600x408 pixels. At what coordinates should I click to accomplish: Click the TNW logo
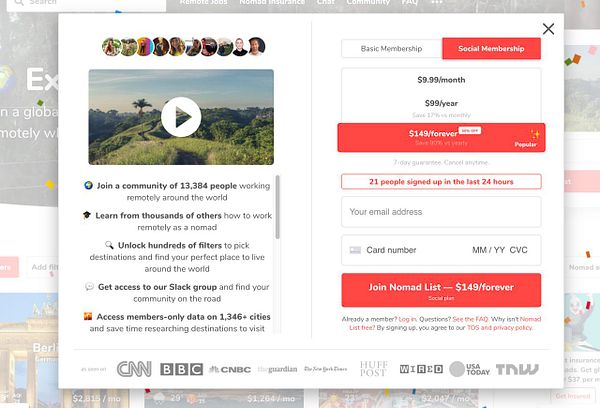pyautogui.click(x=517, y=369)
